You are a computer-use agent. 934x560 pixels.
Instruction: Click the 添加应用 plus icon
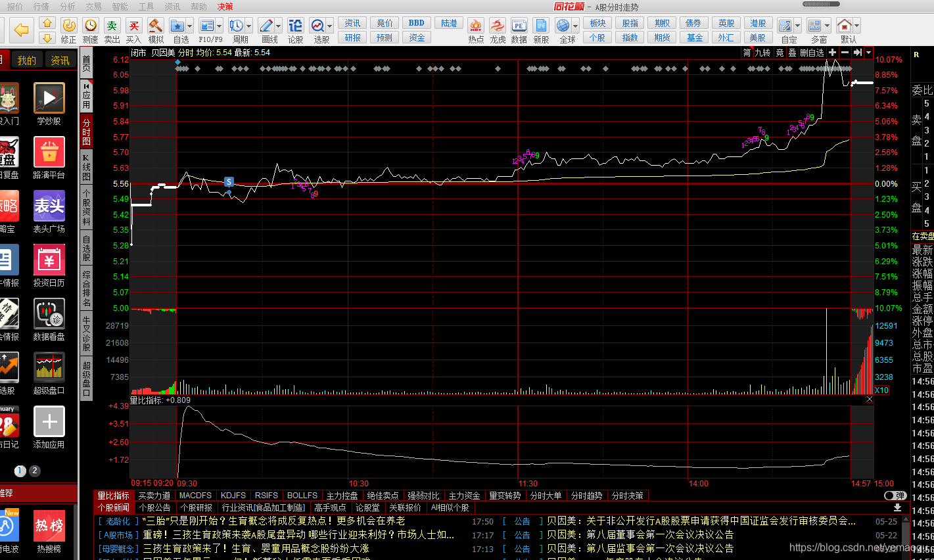pyautogui.click(x=49, y=422)
